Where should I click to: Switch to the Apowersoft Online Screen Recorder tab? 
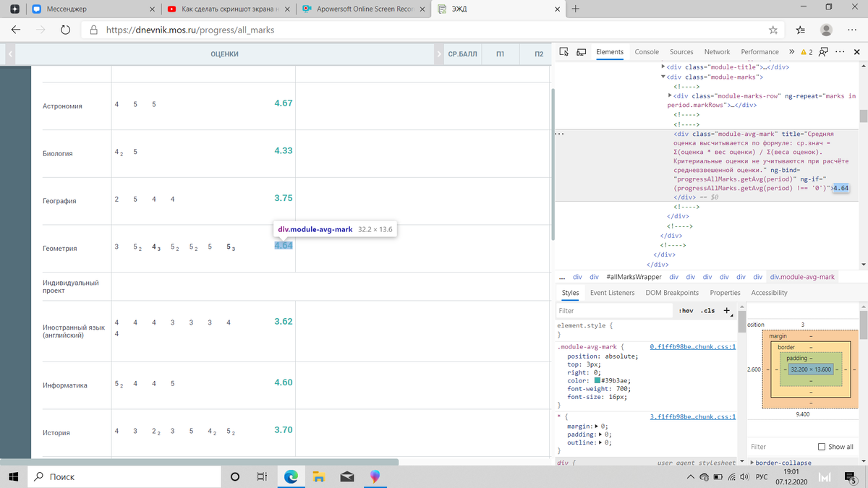click(363, 9)
